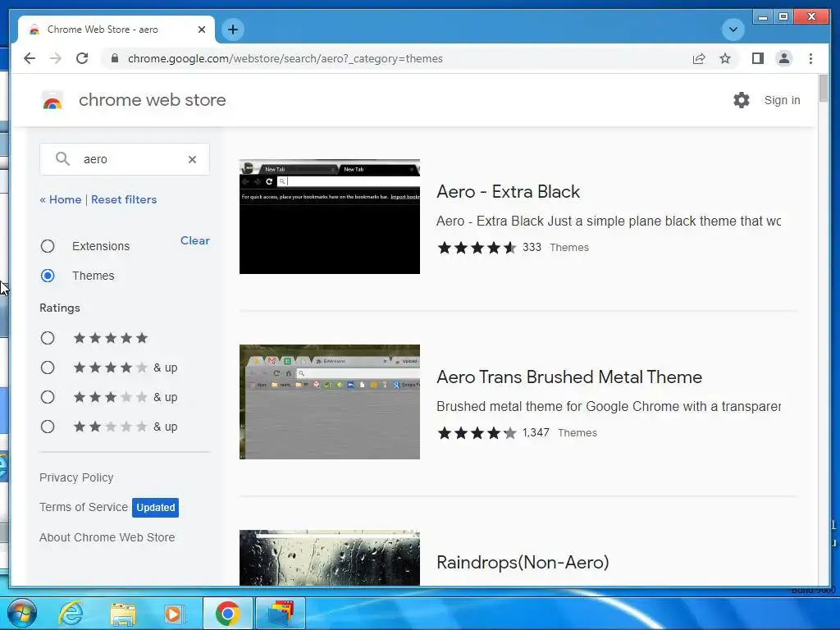Image resolution: width=840 pixels, height=630 pixels.
Task: Click the chrome web store heading text
Action: pos(152,100)
